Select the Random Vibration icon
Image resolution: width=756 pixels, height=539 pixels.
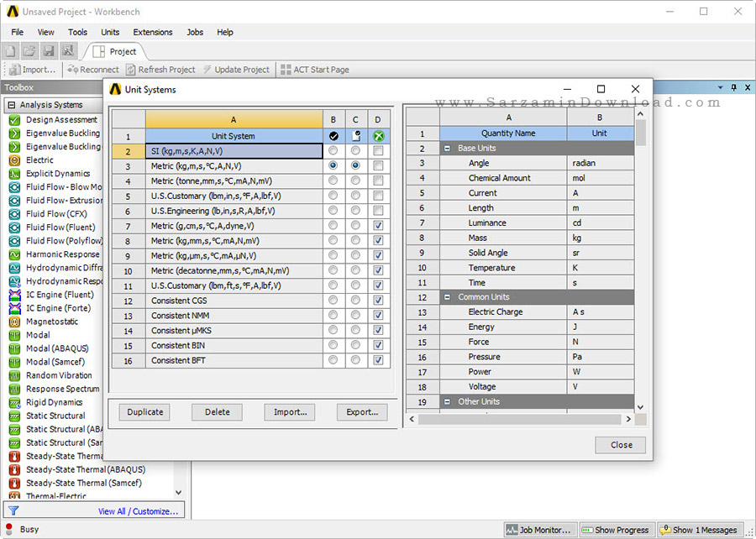14,376
